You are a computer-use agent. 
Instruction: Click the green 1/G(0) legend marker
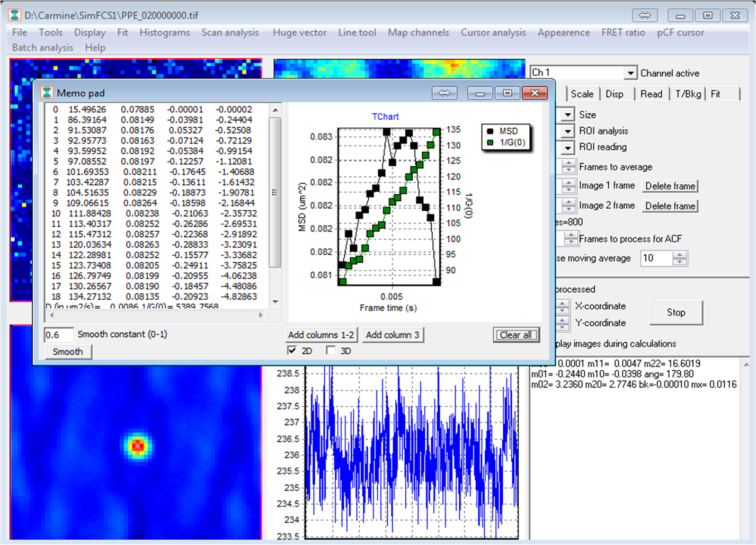490,142
